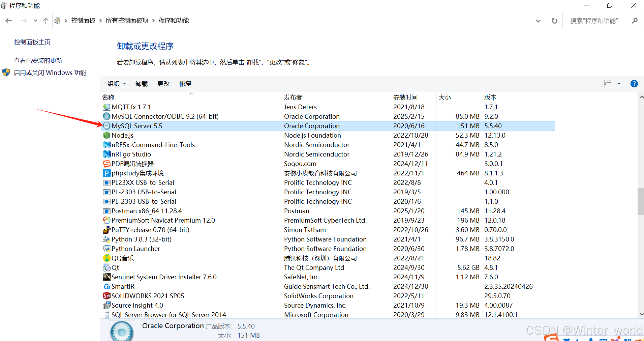The width and height of the screenshot is (644, 341).
Task: Click publisher 安徽小皮教育科技有限公司
Action: [320, 173]
